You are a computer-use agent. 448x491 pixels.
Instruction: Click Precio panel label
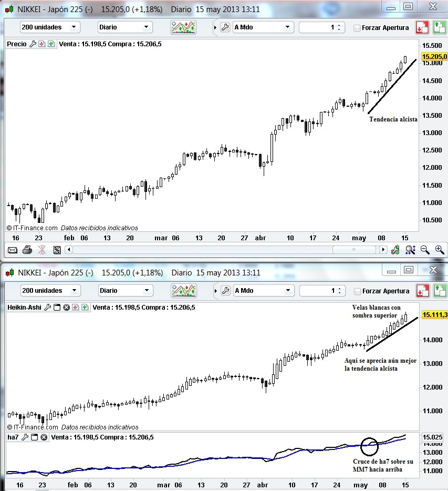[x=17, y=44]
